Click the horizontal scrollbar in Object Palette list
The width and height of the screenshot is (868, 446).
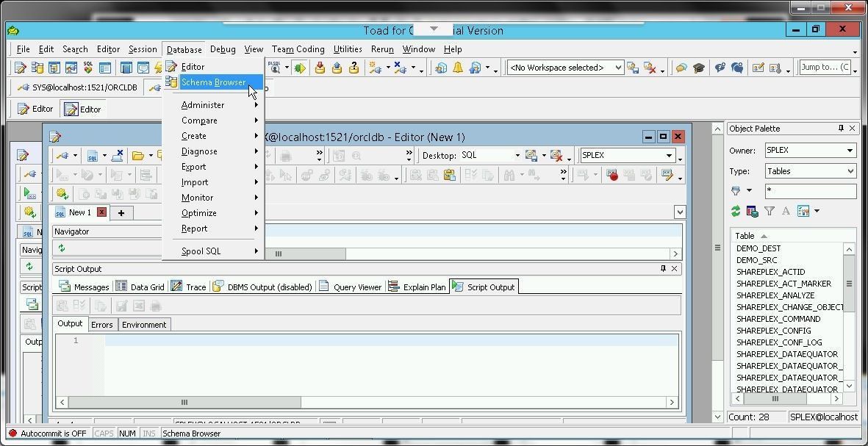(x=775, y=398)
